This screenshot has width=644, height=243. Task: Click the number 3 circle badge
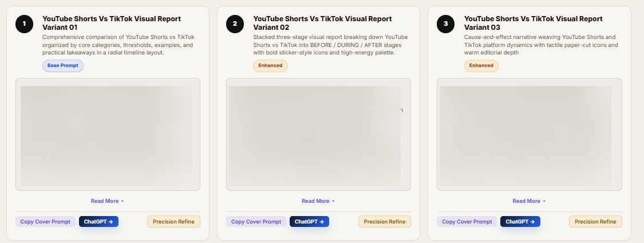tap(445, 24)
